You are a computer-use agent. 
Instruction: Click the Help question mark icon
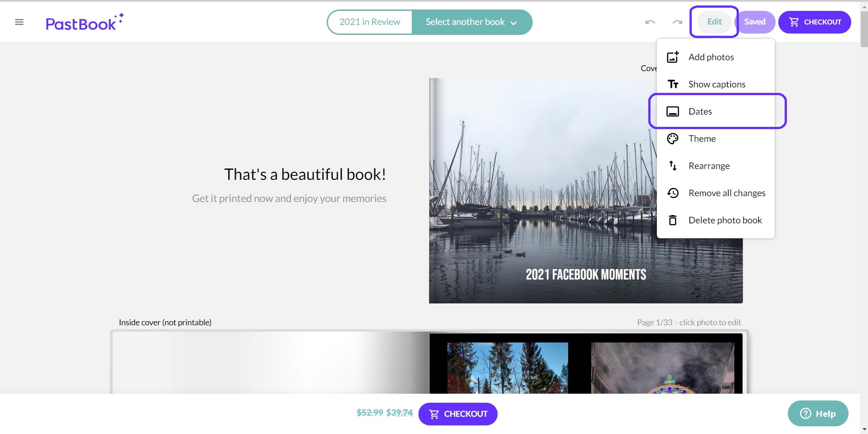point(805,413)
